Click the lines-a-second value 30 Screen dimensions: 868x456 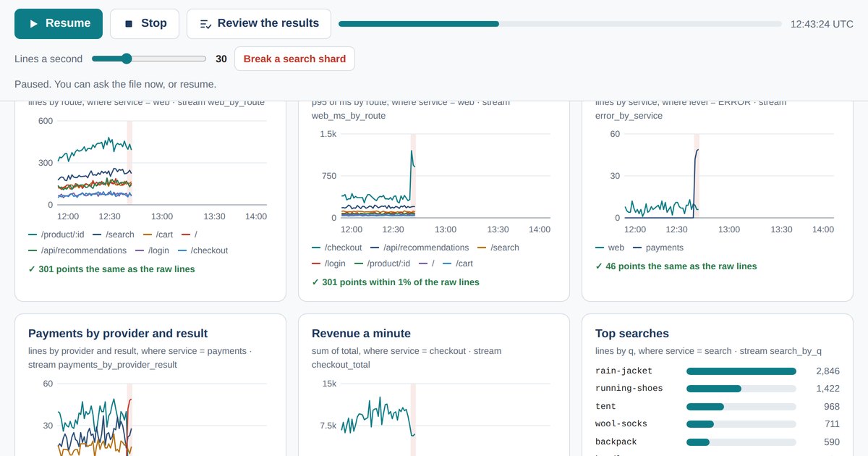tap(221, 59)
